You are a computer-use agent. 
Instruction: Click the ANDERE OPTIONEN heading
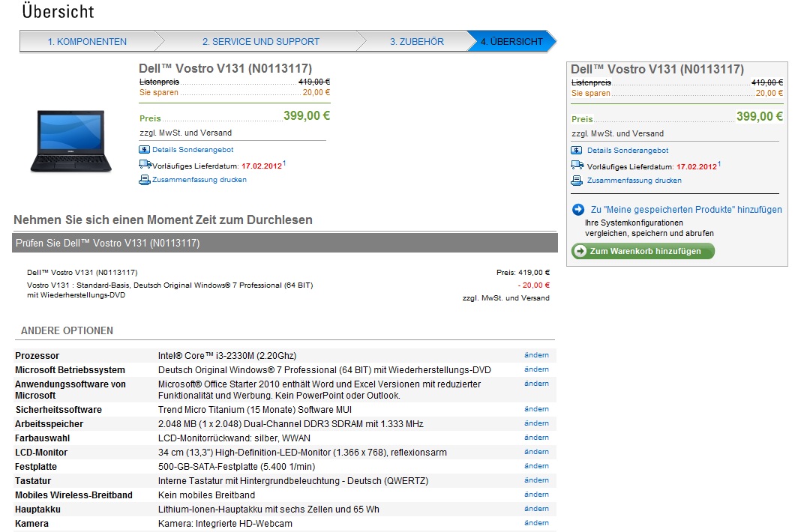tap(67, 330)
